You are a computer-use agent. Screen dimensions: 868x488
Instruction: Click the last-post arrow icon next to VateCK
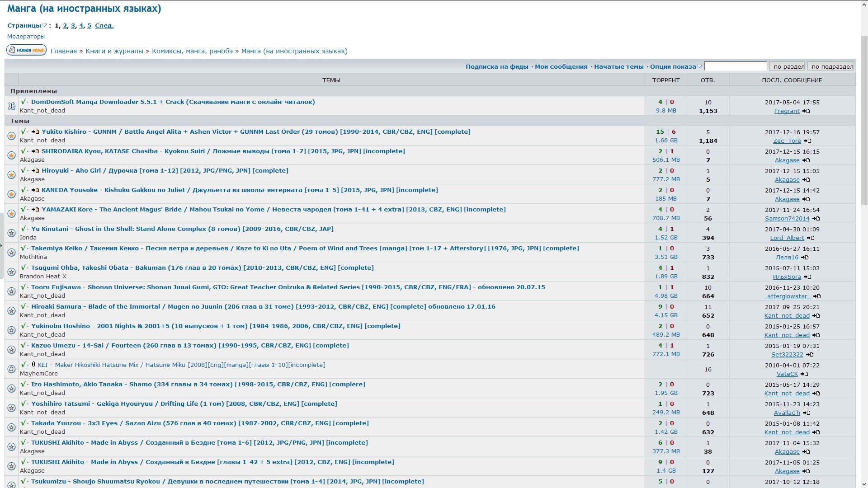pyautogui.click(x=804, y=374)
